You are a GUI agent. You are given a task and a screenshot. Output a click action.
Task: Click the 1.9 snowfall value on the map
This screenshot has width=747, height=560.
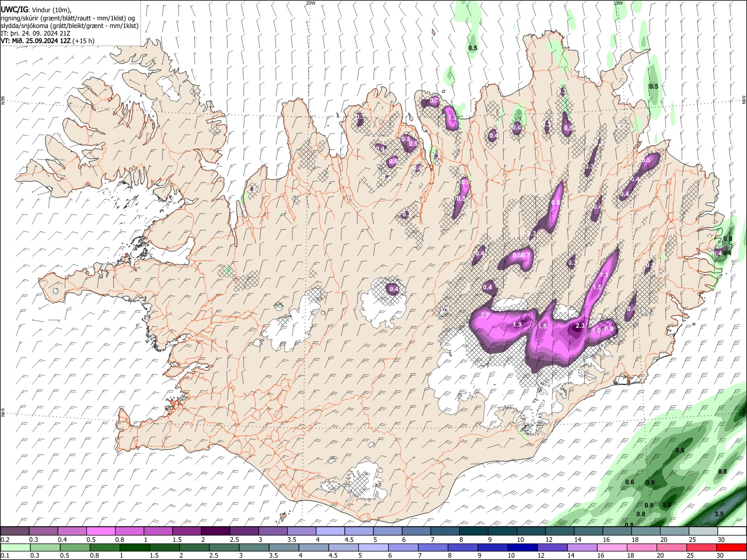[x=517, y=325]
